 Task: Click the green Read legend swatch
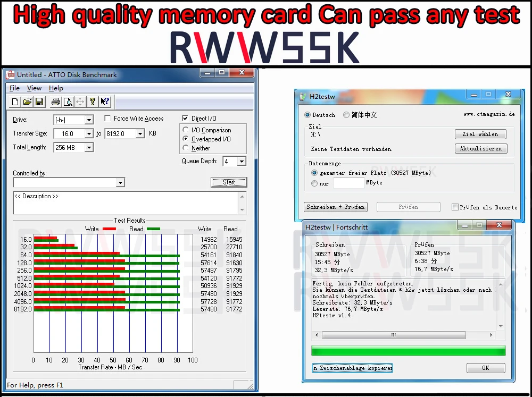coord(153,229)
